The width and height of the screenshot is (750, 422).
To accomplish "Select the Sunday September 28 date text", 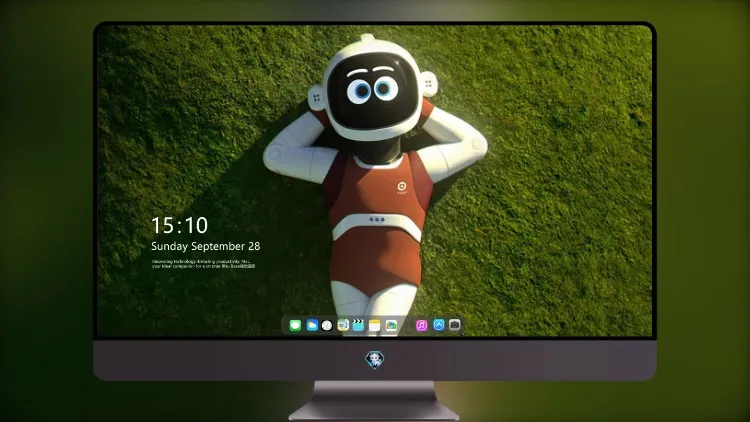I will [x=206, y=246].
